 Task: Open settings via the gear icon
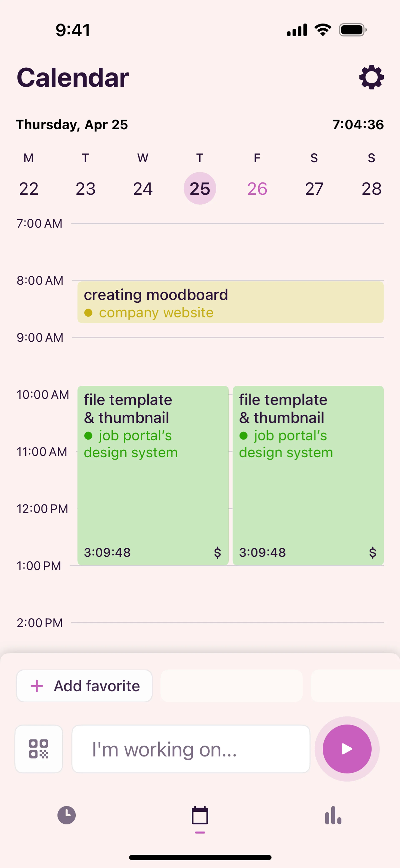(371, 78)
